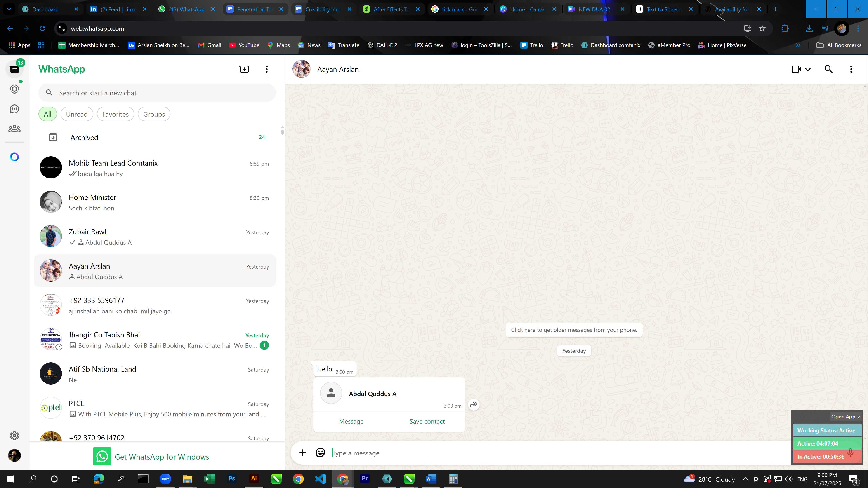Viewport: 868px width, 488px height.
Task: Select the Favorites chat filter
Action: pos(116,114)
